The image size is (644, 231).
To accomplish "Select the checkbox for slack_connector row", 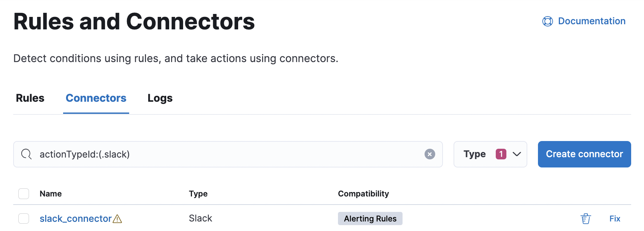I will point(23,218).
